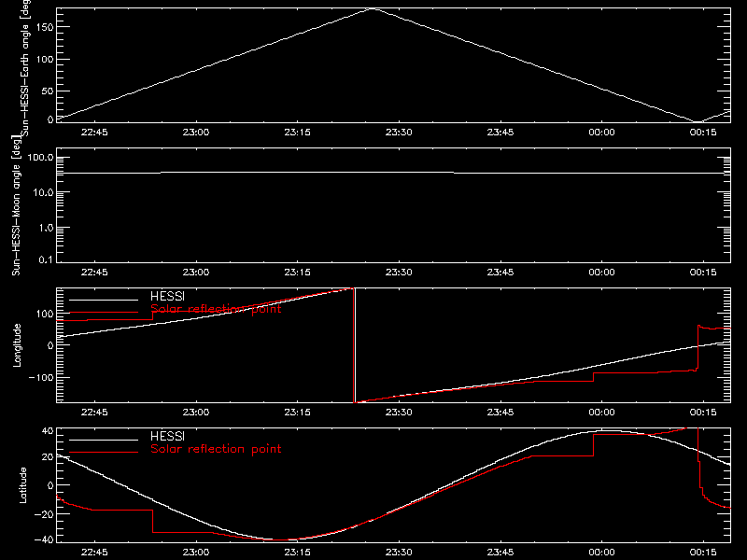Click 1.0 tick on Moon angle axis
The image size is (747, 560).
point(46,228)
